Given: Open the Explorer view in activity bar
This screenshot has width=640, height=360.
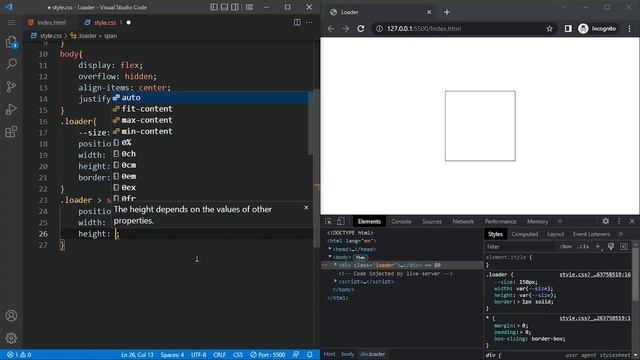Looking at the screenshot, I should coord(11,42).
